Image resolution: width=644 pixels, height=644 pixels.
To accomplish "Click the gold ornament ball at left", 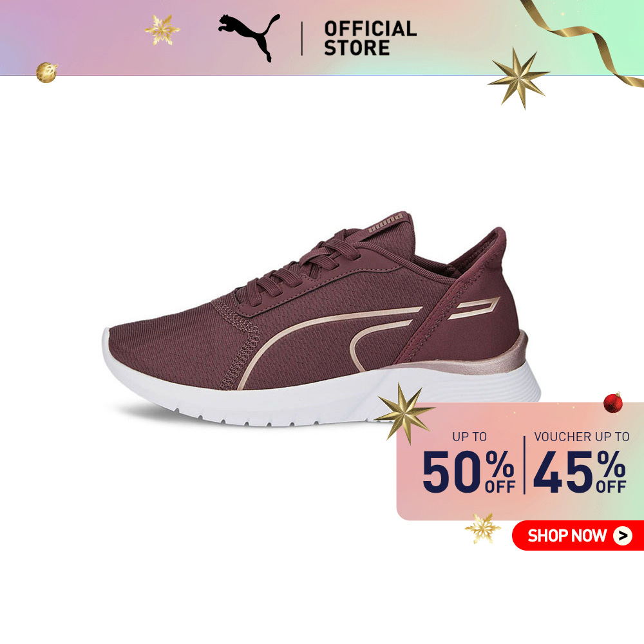I will point(46,72).
